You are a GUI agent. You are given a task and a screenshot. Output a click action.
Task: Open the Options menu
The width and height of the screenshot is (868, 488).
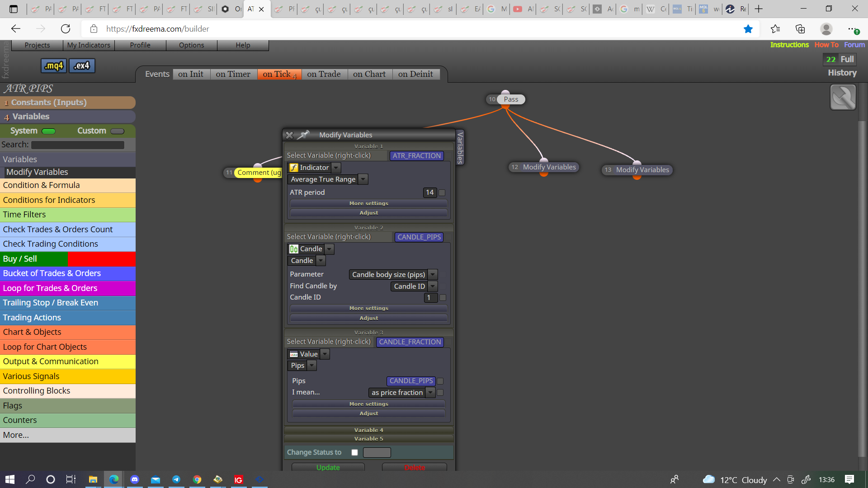[192, 45]
